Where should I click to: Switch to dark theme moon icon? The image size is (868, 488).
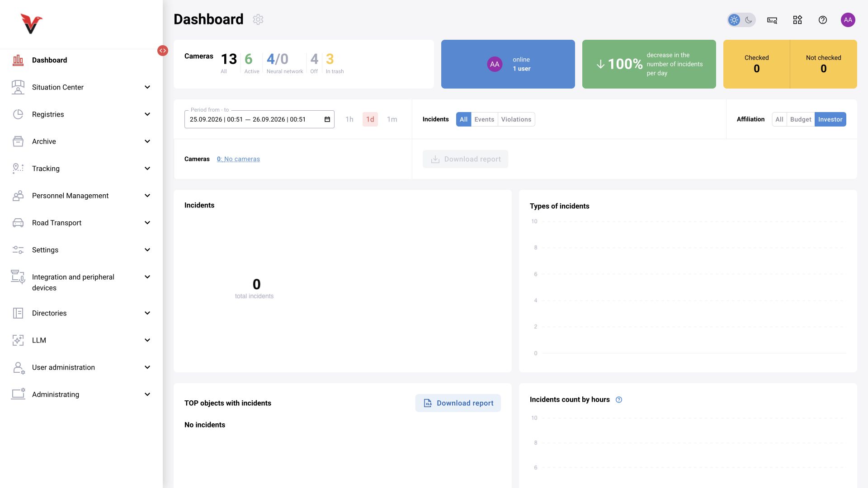(749, 20)
